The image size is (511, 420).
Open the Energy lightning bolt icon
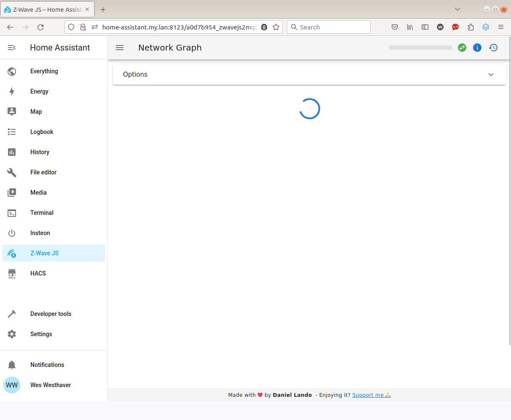click(x=12, y=91)
